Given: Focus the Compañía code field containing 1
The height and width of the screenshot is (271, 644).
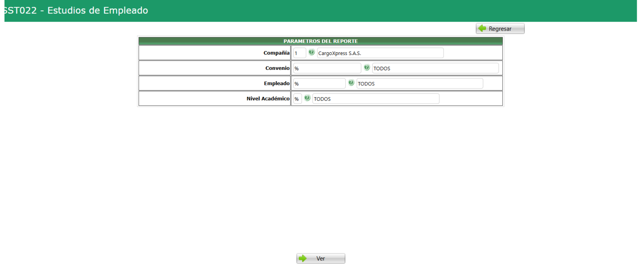Looking at the screenshot, I should (299, 53).
